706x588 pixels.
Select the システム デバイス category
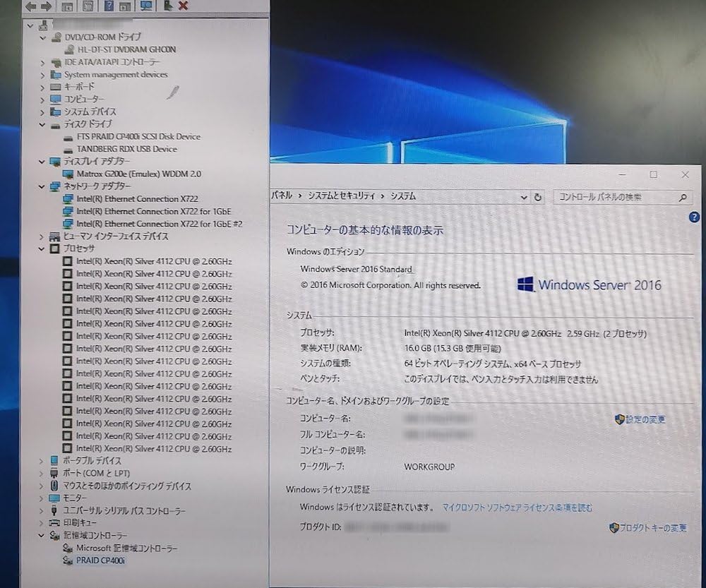[x=90, y=112]
